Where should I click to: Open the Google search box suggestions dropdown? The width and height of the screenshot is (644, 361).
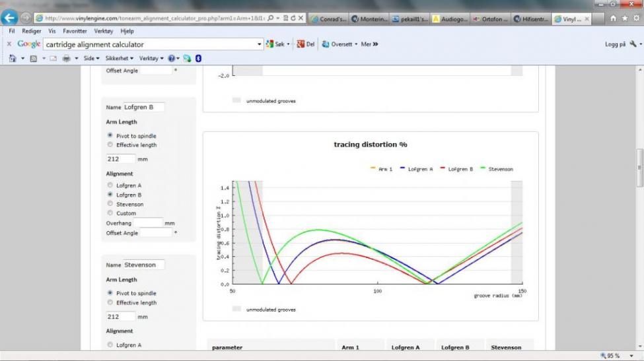pos(260,44)
